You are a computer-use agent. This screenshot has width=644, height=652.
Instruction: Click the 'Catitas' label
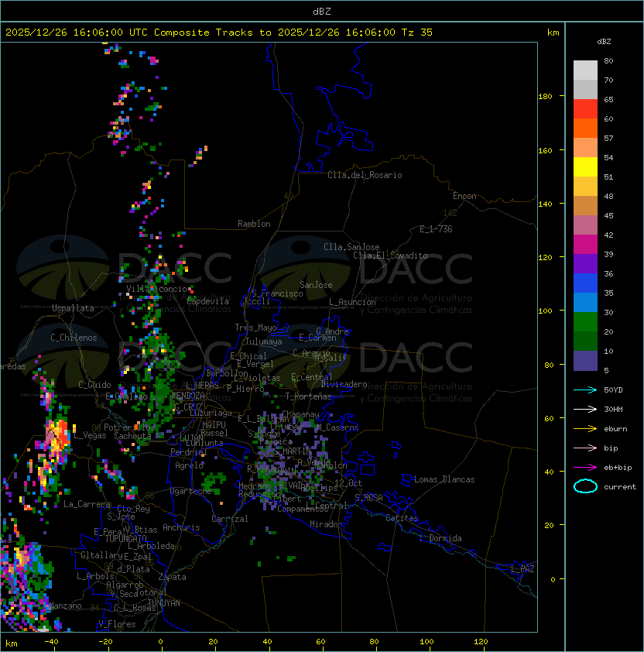coord(402,518)
